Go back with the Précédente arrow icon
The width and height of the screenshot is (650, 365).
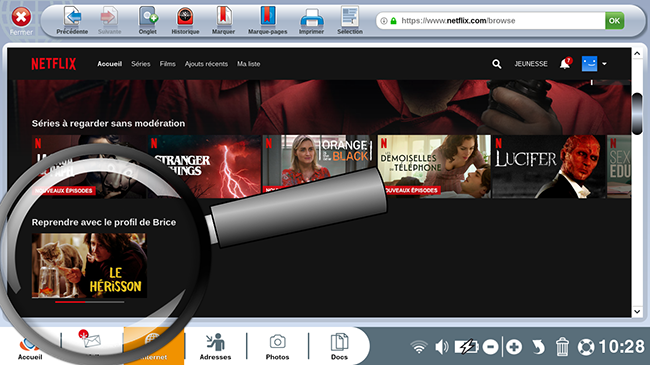coord(73,17)
